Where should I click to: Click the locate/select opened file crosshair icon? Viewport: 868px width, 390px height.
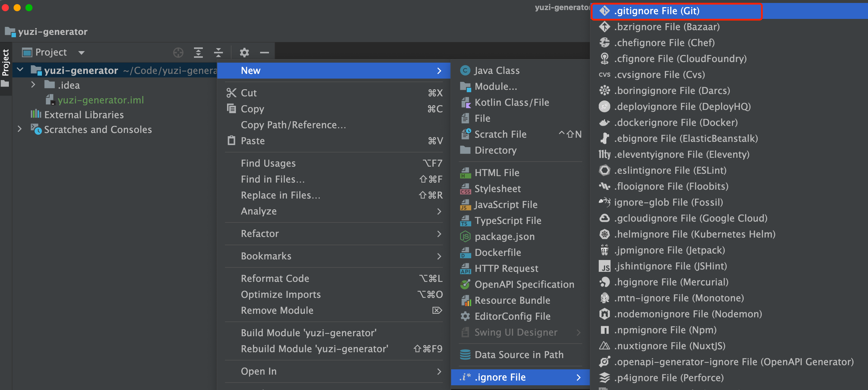coord(178,53)
